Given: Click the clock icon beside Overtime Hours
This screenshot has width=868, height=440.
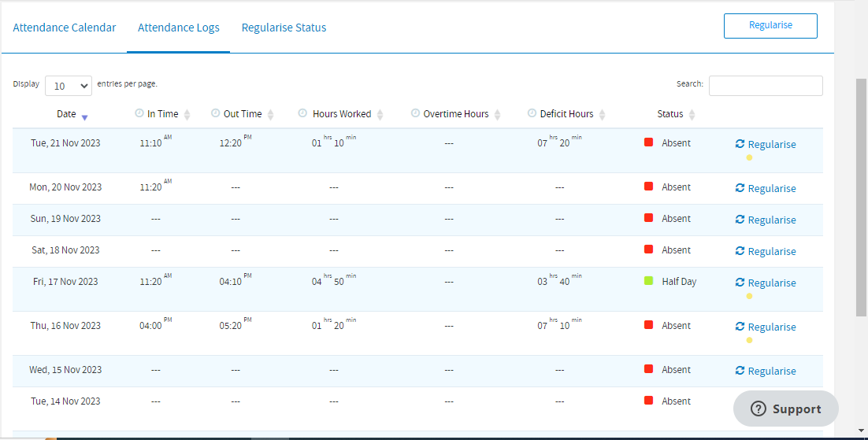Looking at the screenshot, I should pyautogui.click(x=415, y=113).
